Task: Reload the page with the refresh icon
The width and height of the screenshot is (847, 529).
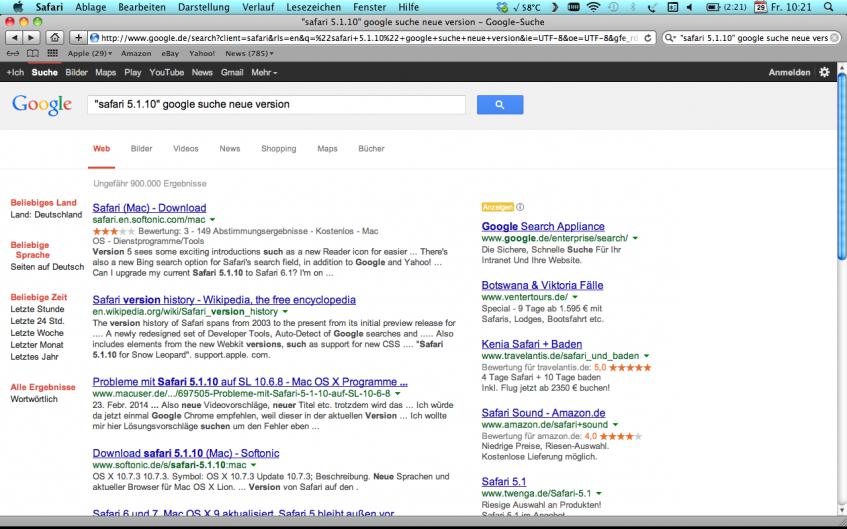Action: (x=649, y=38)
